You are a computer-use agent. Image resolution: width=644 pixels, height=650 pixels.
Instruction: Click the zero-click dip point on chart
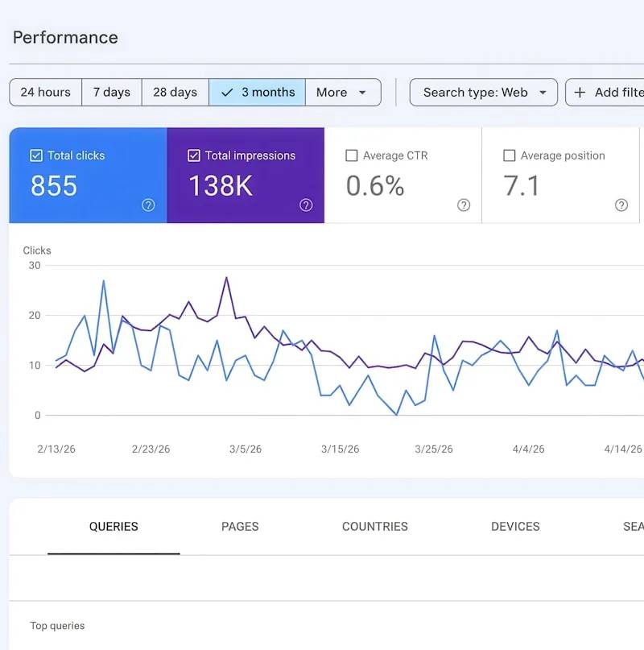(397, 414)
